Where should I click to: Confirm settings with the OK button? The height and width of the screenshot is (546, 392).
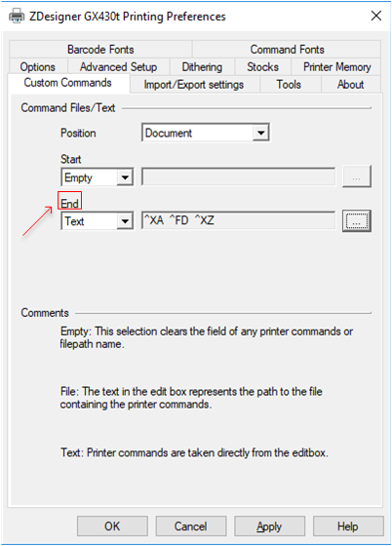112,526
